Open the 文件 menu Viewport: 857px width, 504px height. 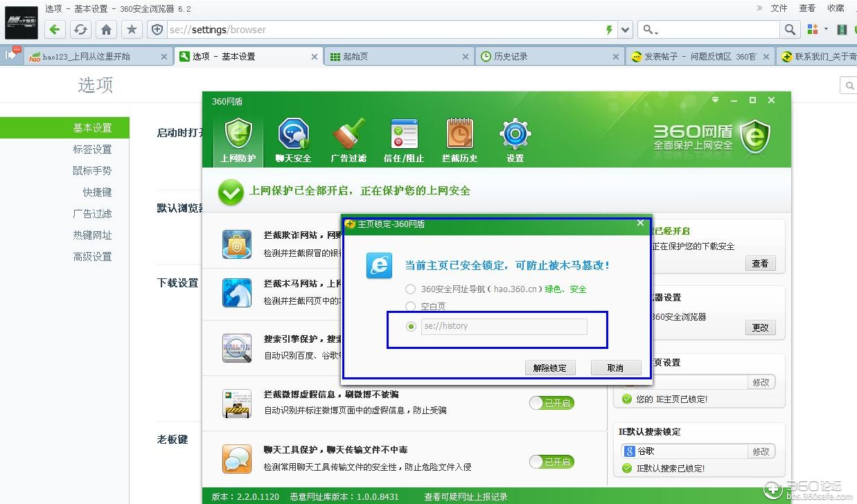click(x=779, y=8)
